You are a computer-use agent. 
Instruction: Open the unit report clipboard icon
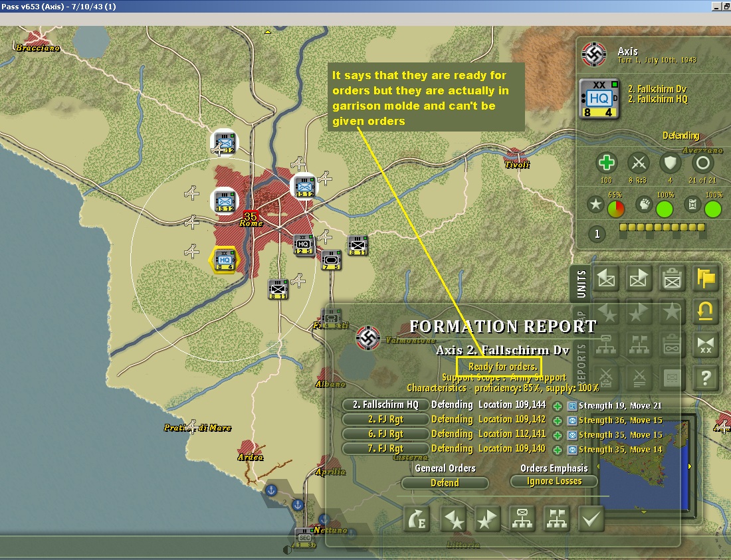click(672, 279)
